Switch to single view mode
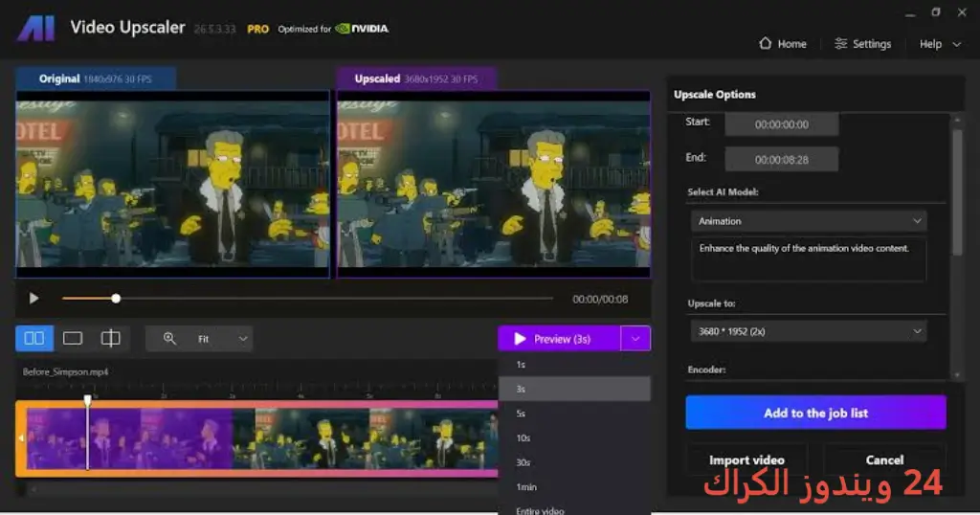 point(73,338)
